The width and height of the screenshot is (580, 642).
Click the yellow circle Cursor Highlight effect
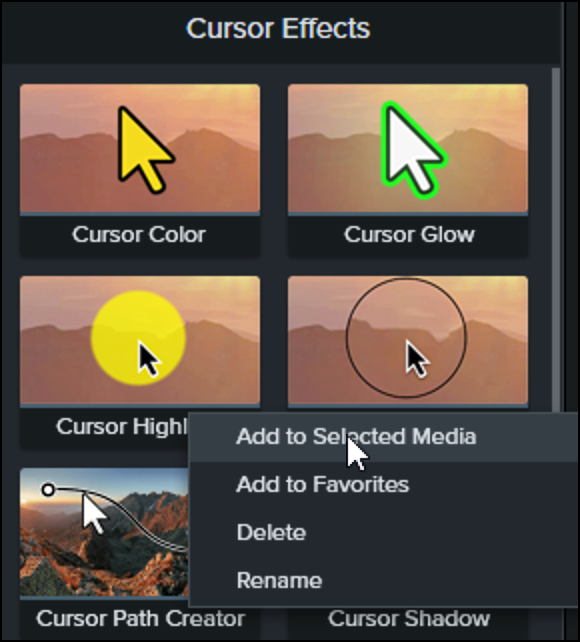coord(140,340)
